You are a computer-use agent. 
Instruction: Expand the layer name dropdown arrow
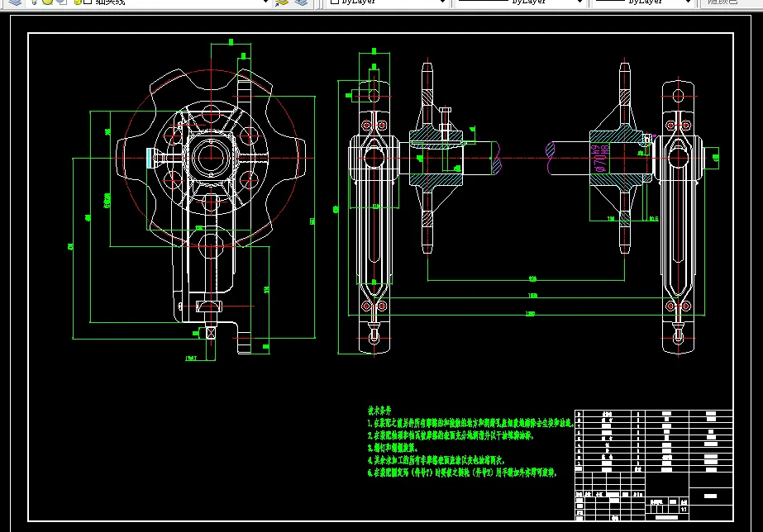(x=265, y=2)
